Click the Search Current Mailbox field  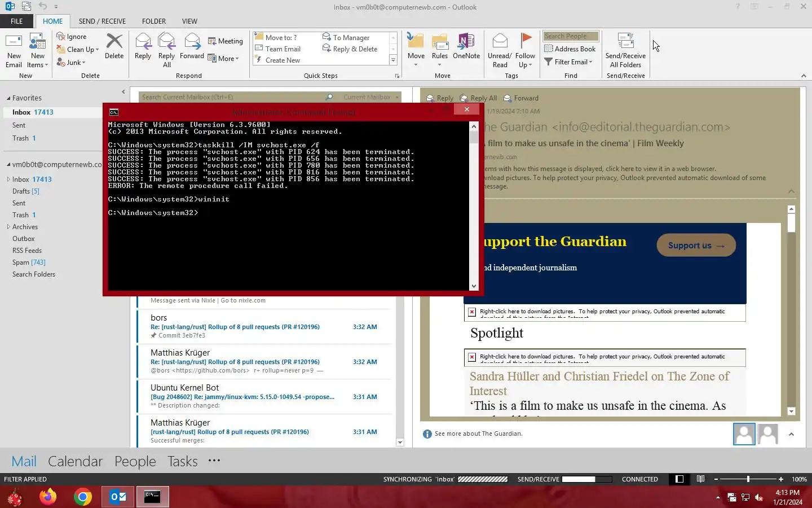tap(232, 97)
